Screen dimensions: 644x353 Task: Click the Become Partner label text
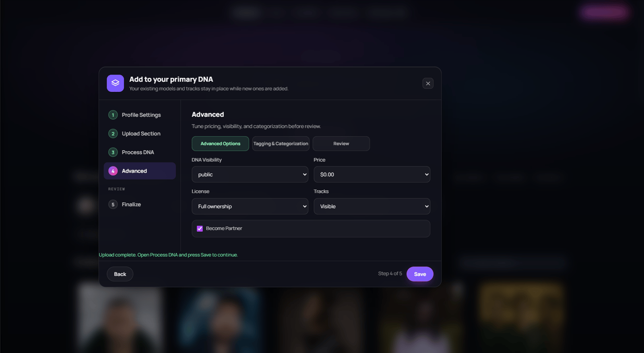click(224, 228)
